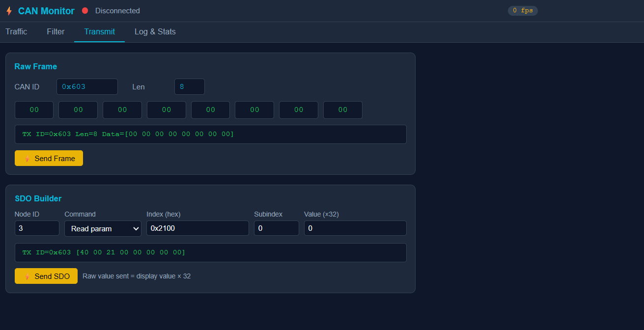Click the SDO TX frame preview
The height and width of the screenshot is (330, 644).
(x=210, y=252)
